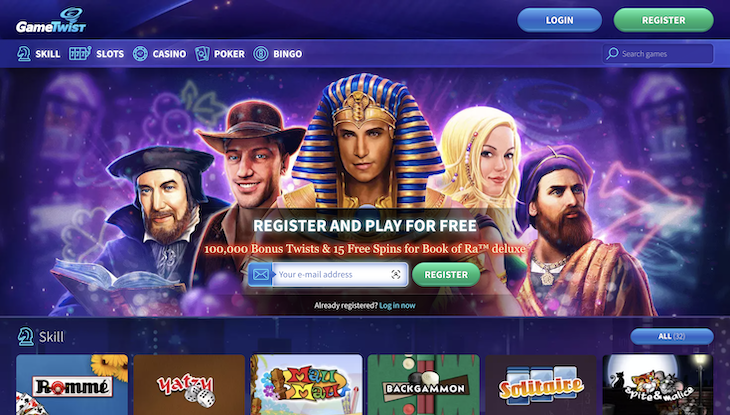Open the Solitaire game thumbnail
The image size is (730, 415).
[541, 385]
